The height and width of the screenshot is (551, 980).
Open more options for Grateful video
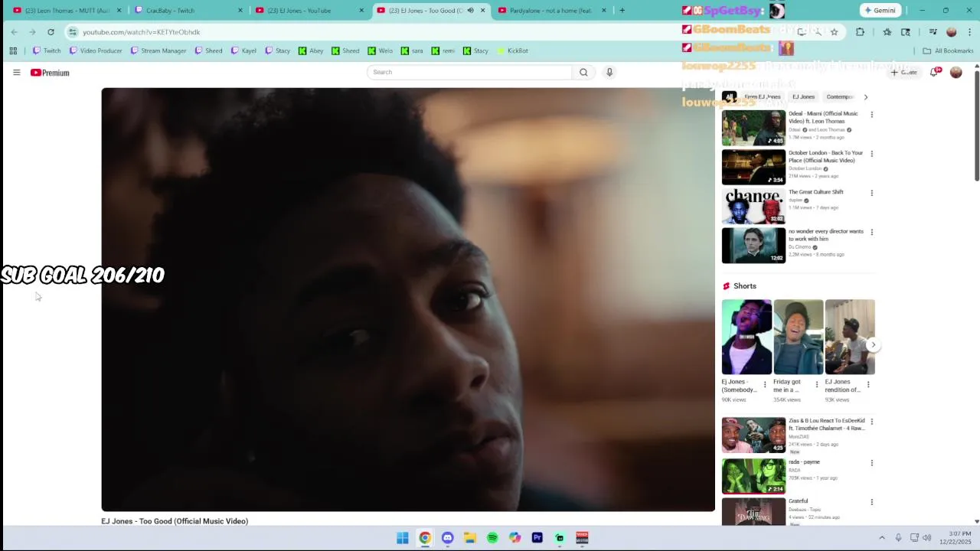pyautogui.click(x=871, y=502)
